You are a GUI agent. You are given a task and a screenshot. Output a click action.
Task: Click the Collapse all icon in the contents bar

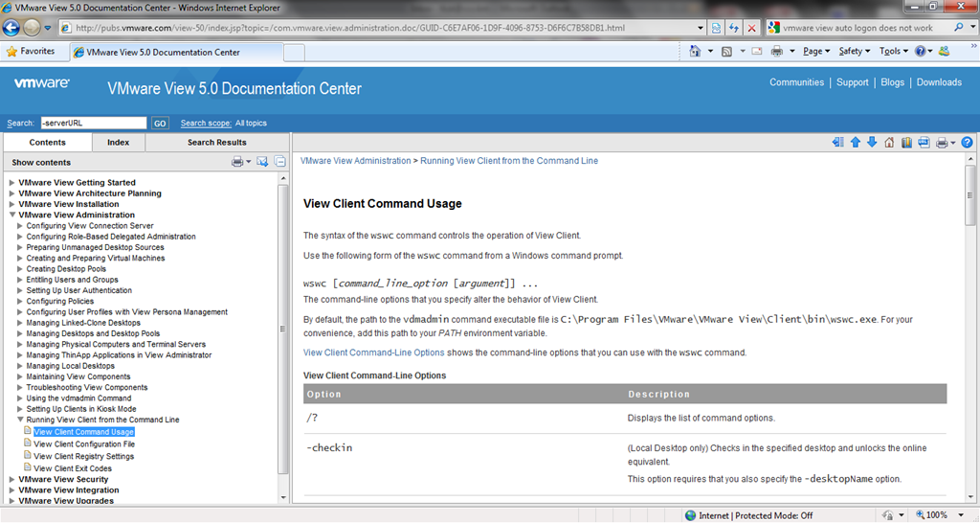click(x=280, y=162)
